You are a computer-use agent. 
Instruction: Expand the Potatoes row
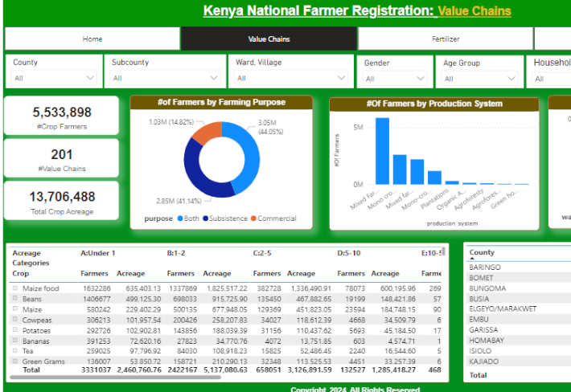(15, 330)
